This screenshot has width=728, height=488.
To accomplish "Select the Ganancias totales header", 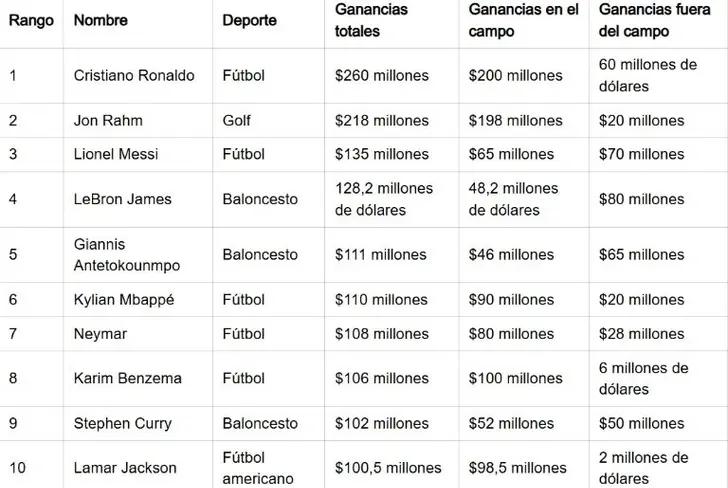I will click(x=371, y=21).
